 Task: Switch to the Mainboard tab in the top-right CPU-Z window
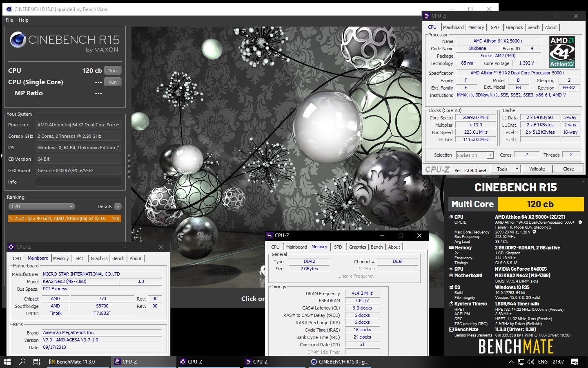click(453, 27)
